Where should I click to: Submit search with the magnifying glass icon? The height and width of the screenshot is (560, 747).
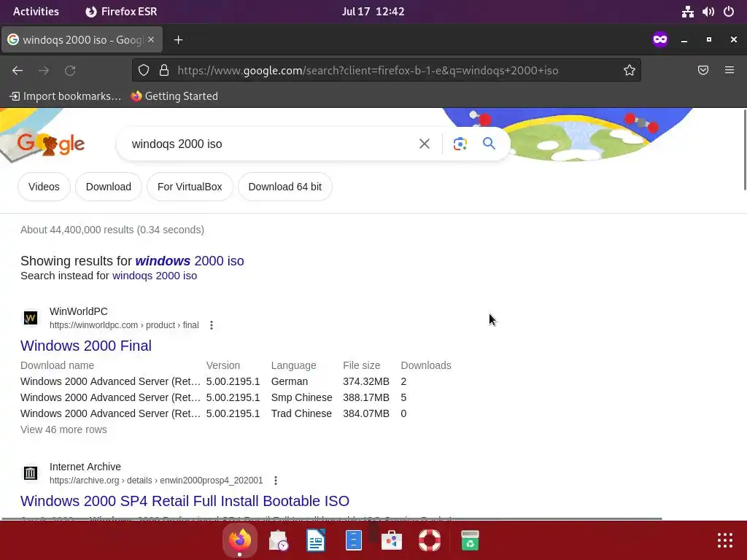(x=489, y=144)
